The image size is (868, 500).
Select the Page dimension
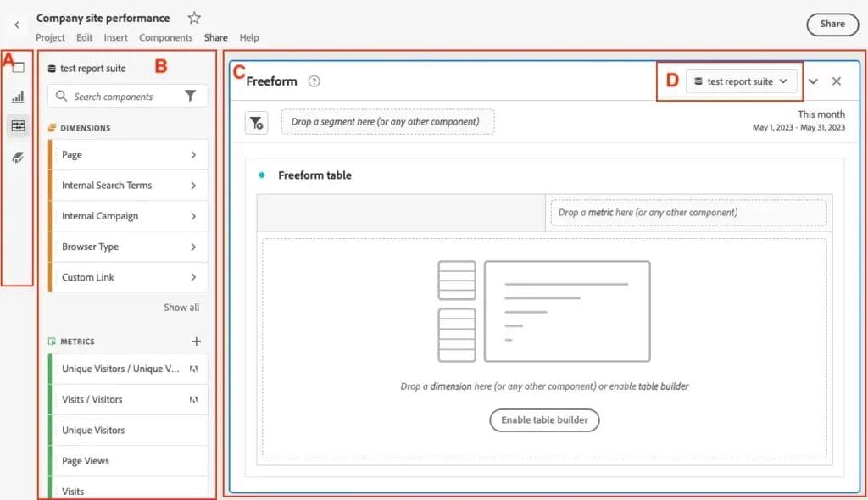tap(128, 155)
